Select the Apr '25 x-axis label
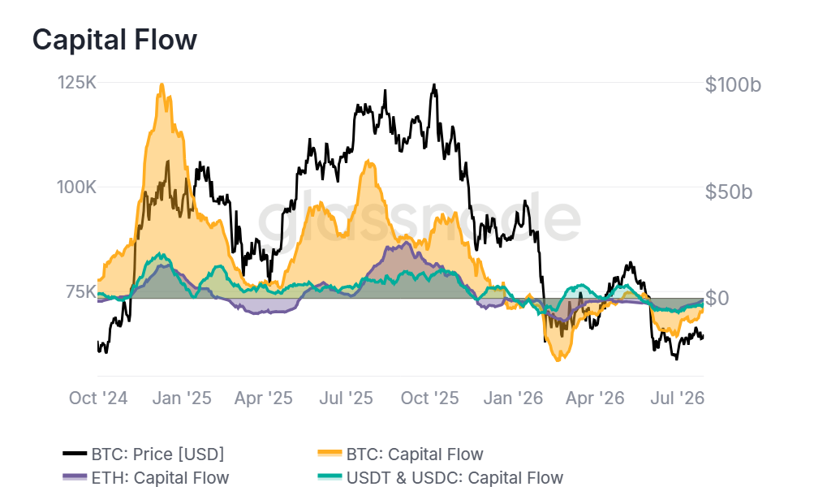 264,398
